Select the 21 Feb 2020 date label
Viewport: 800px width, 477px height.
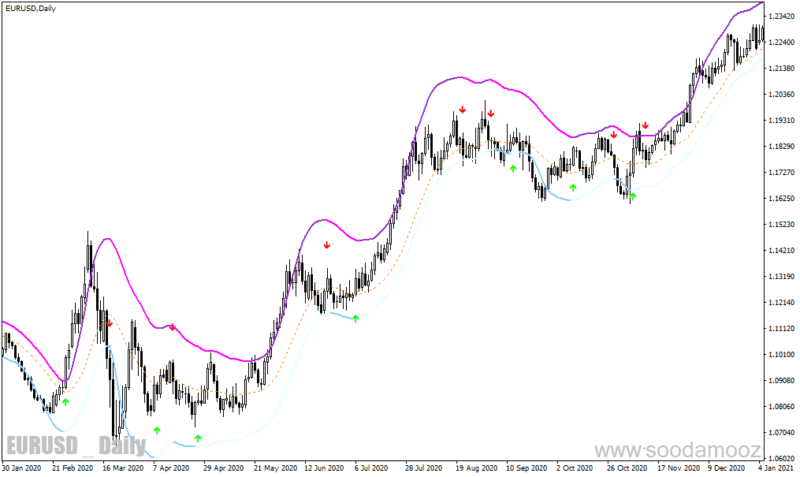tap(72, 468)
